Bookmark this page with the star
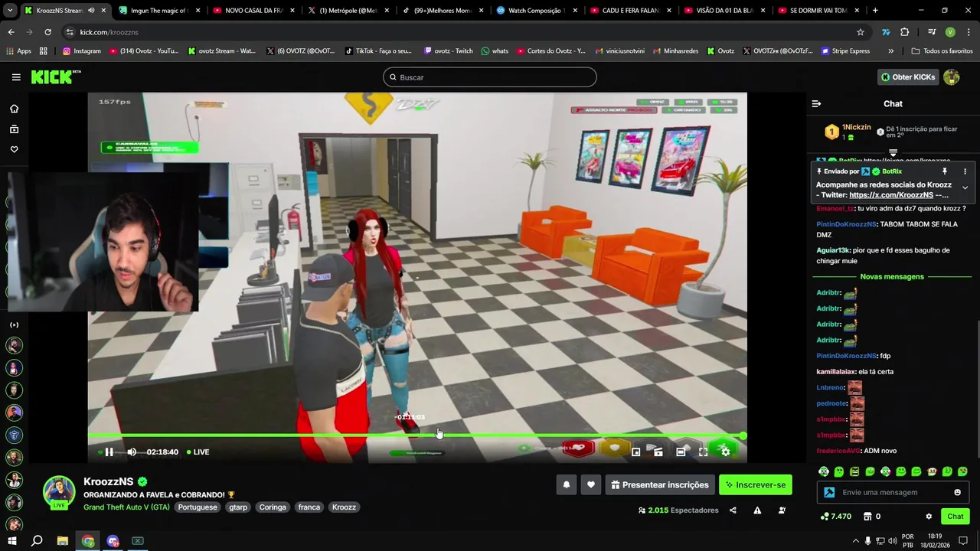This screenshot has width=980, height=551. [x=861, y=32]
